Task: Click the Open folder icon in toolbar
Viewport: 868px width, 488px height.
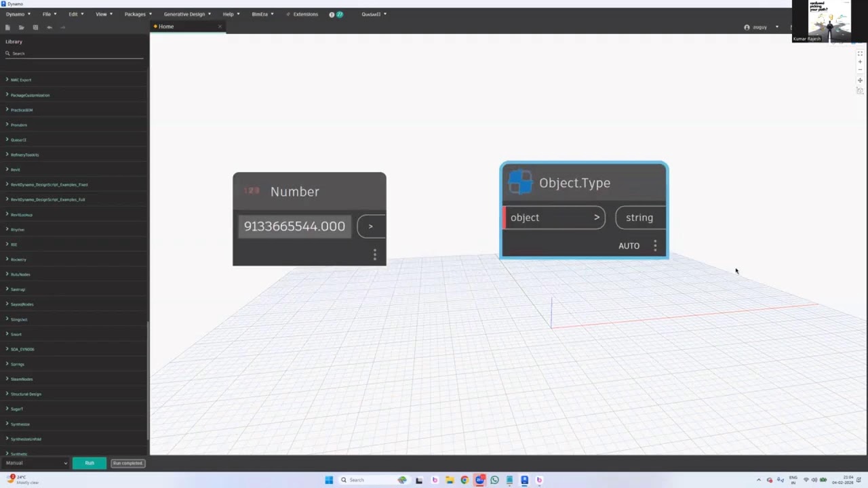Action: [x=22, y=27]
